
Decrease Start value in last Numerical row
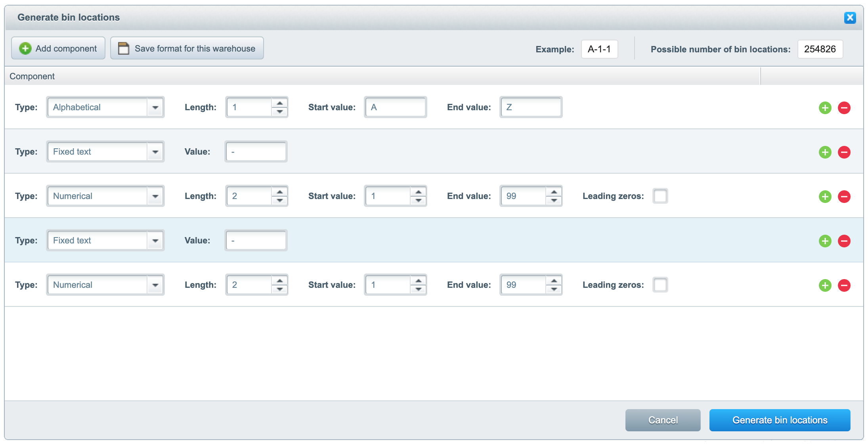coord(418,289)
